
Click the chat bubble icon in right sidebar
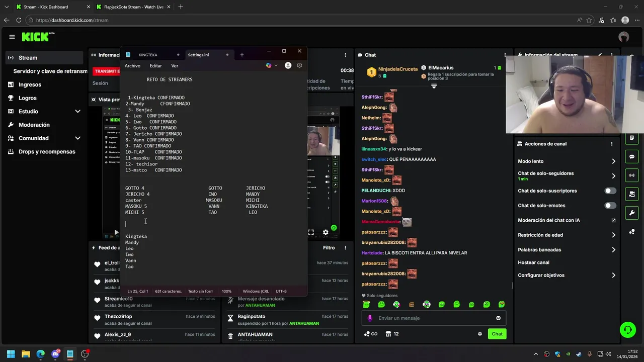tap(632, 157)
